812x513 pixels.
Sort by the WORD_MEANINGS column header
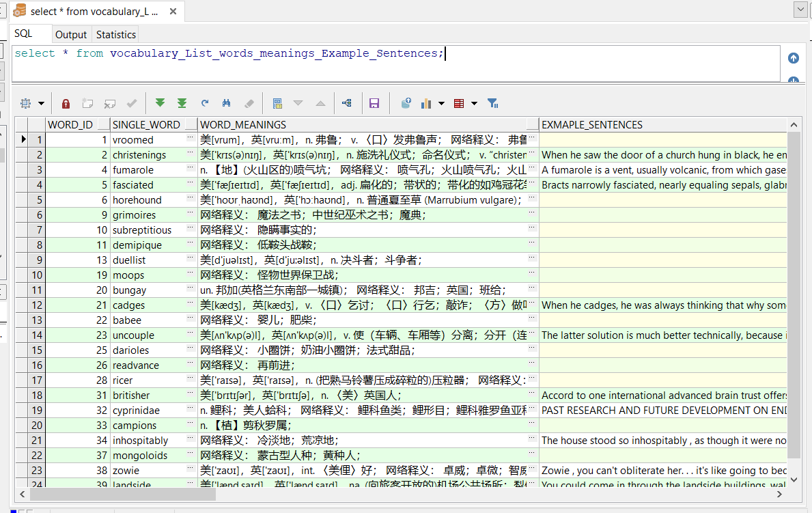click(243, 125)
